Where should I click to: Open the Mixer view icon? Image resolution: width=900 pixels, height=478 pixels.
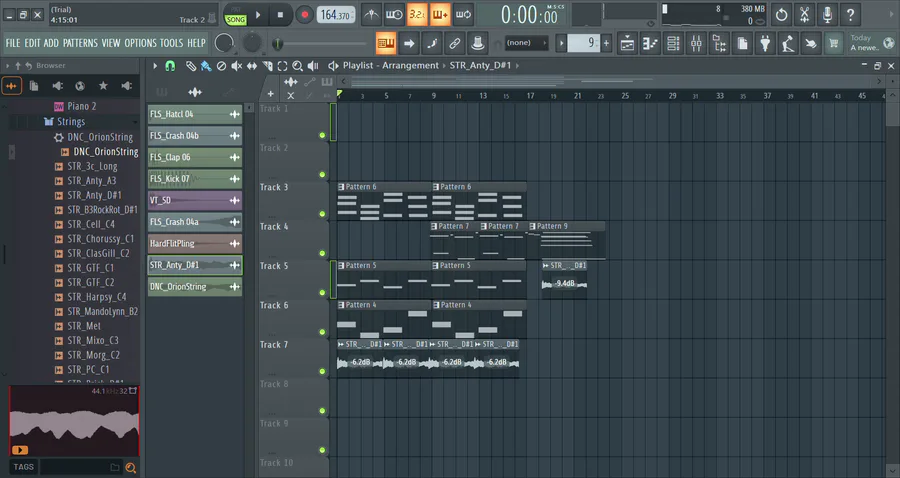pyautogui.click(x=696, y=43)
